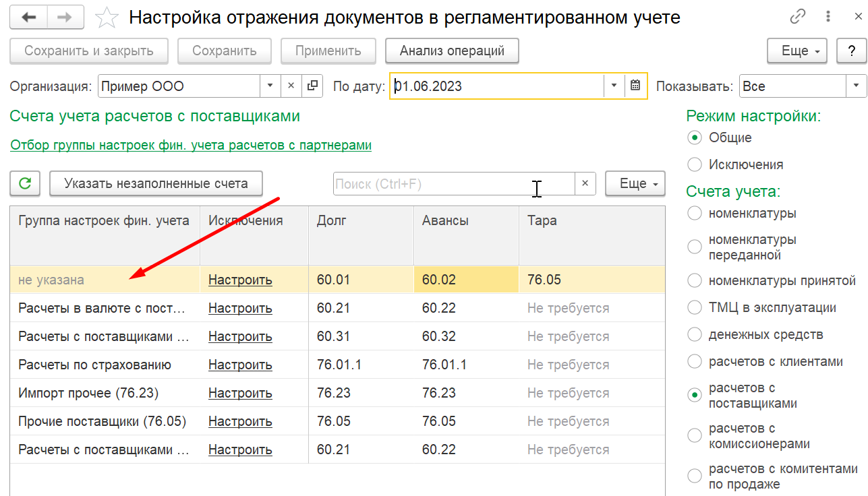Viewport: 868px width, 496px height.
Task: Click into the По дату date field
Action: 498,86
